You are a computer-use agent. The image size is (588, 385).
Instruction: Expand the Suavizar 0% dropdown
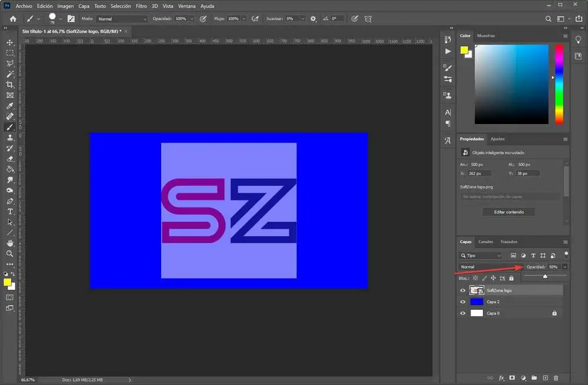[302, 19]
